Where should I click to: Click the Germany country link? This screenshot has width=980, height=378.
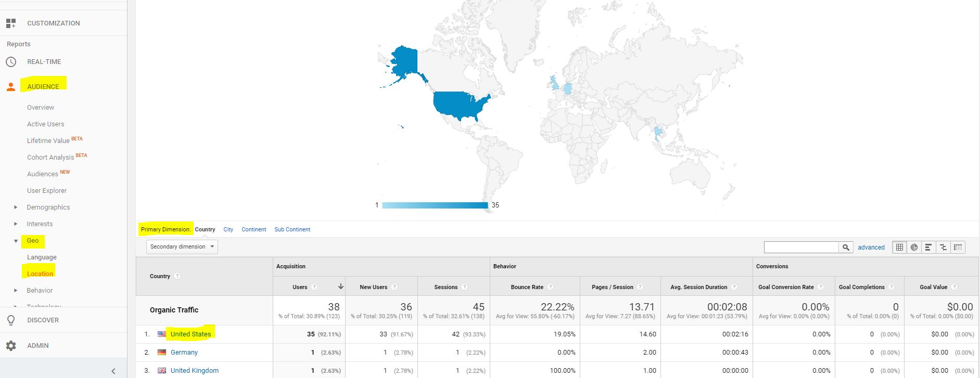[184, 353]
